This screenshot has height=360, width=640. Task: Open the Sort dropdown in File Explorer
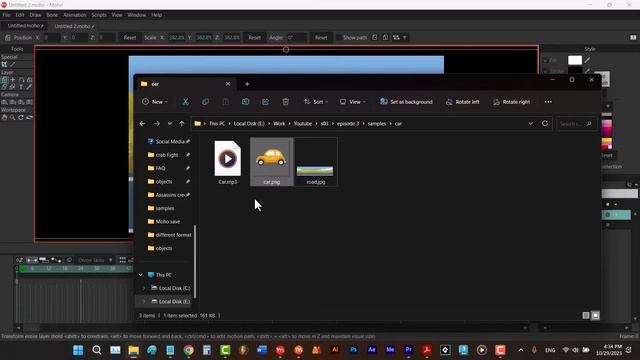[316, 102]
